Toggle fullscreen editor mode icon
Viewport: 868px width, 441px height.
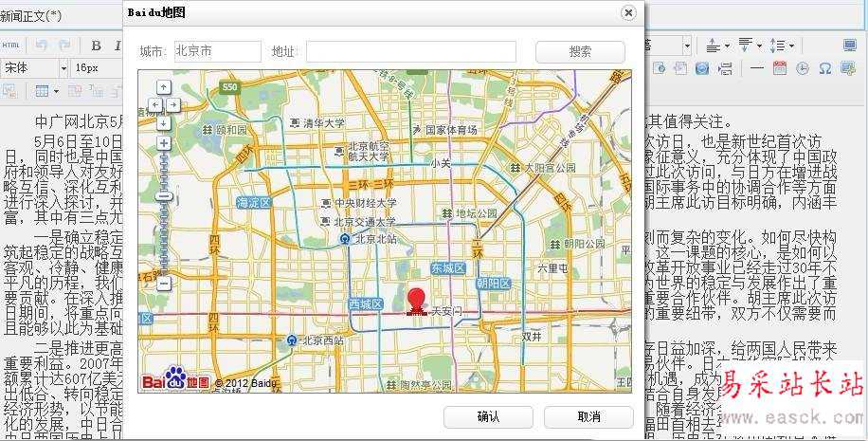850,46
